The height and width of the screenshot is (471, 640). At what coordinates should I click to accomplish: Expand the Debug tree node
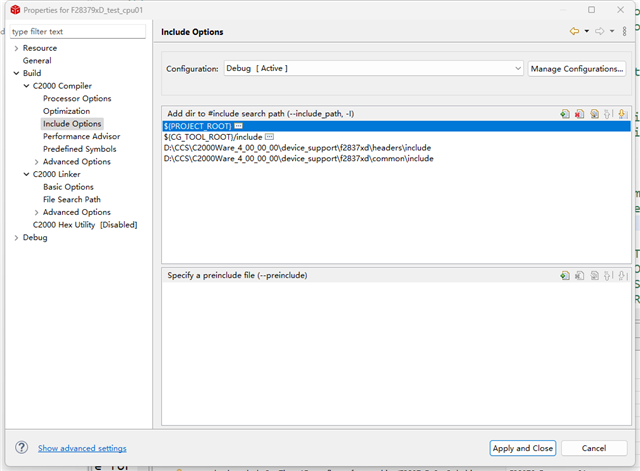point(15,237)
